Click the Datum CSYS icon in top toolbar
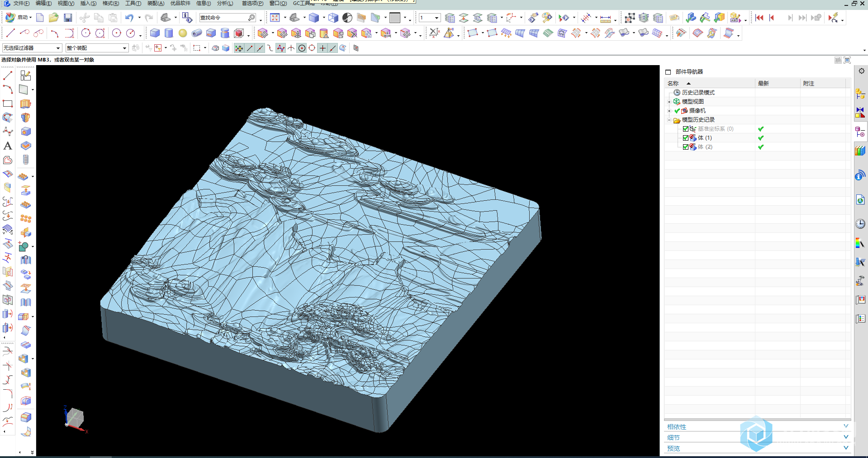The width and height of the screenshot is (868, 458). click(511, 18)
